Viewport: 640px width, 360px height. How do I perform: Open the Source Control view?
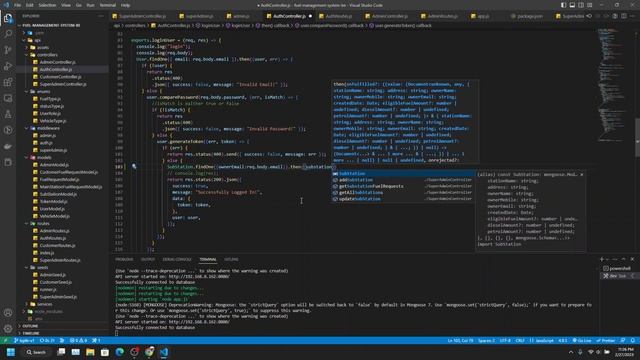8,50
